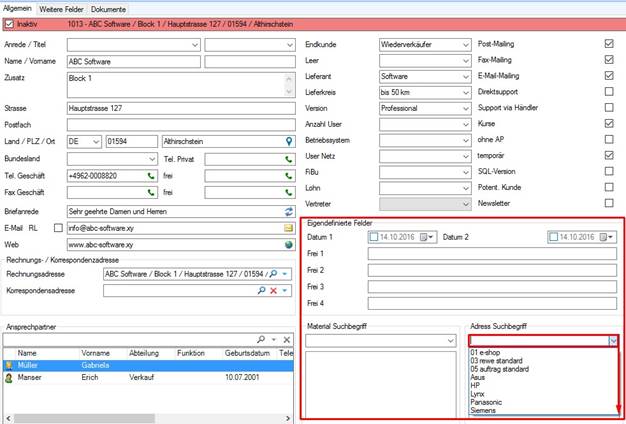Enable the Direktsupport checkbox
The width and height of the screenshot is (626, 424).
[609, 92]
